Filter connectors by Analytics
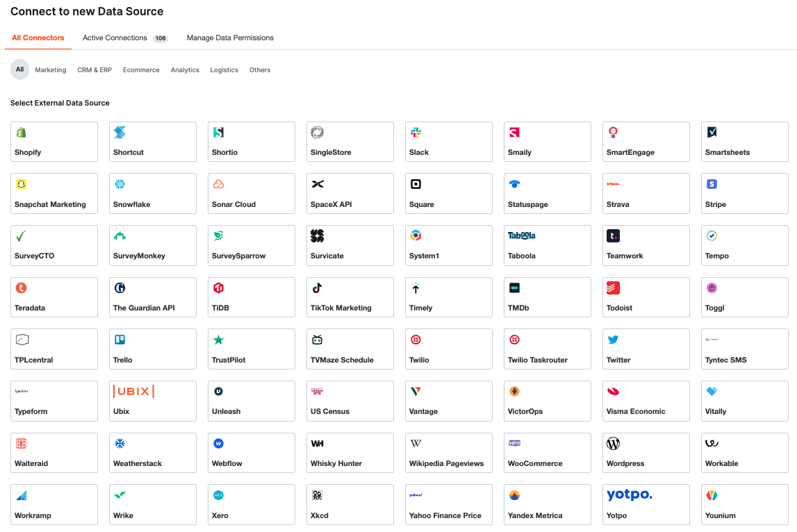The height and width of the screenshot is (532, 797). [x=185, y=70]
